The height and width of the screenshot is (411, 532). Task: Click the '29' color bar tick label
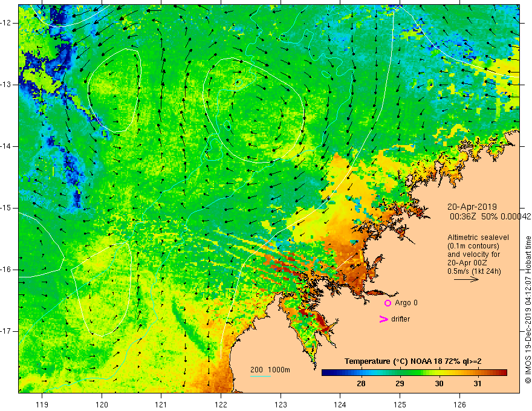400,384
